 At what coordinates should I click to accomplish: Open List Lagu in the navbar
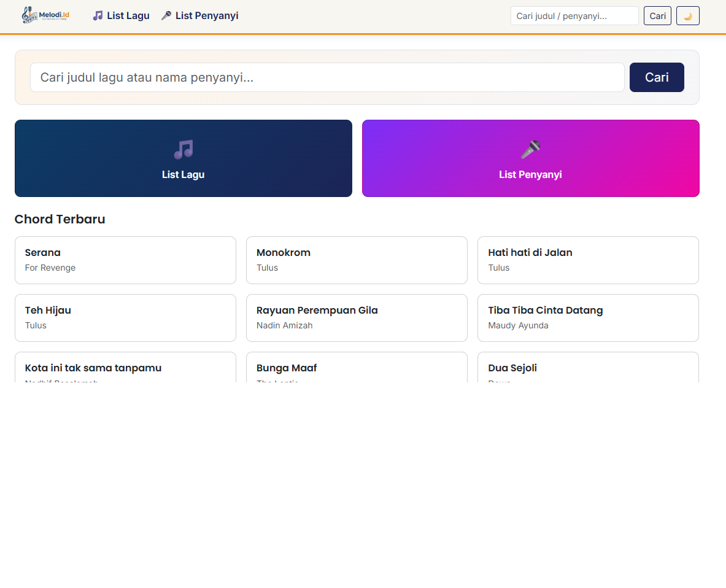point(122,16)
